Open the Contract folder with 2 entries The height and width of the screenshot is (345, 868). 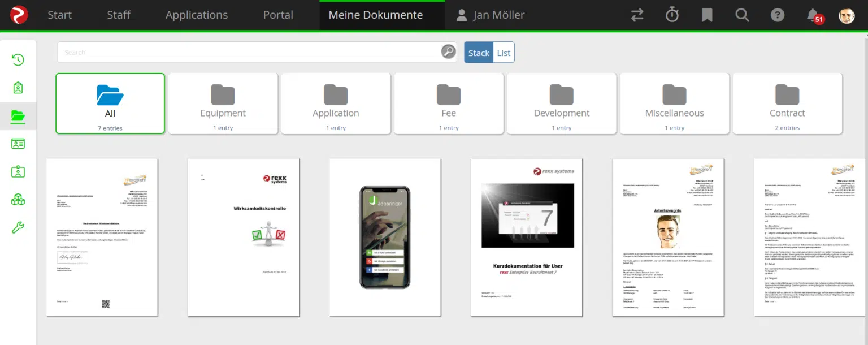(787, 103)
